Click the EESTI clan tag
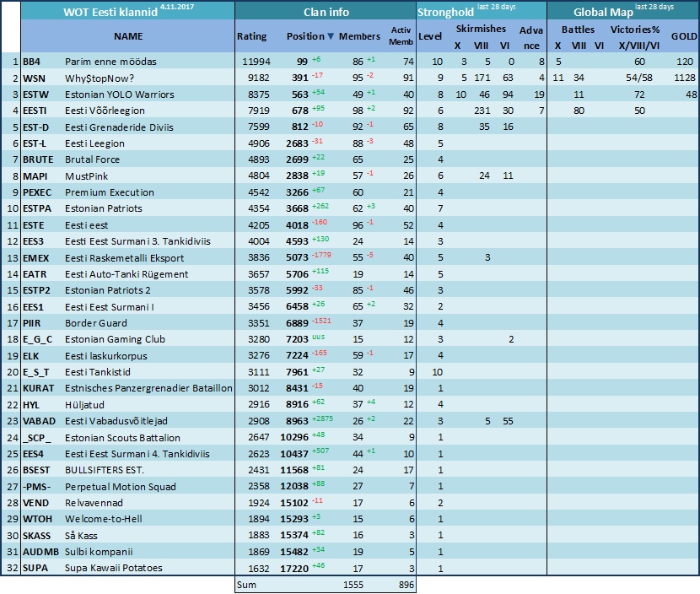Viewport: 700px width, 594px height. pyautogui.click(x=35, y=111)
